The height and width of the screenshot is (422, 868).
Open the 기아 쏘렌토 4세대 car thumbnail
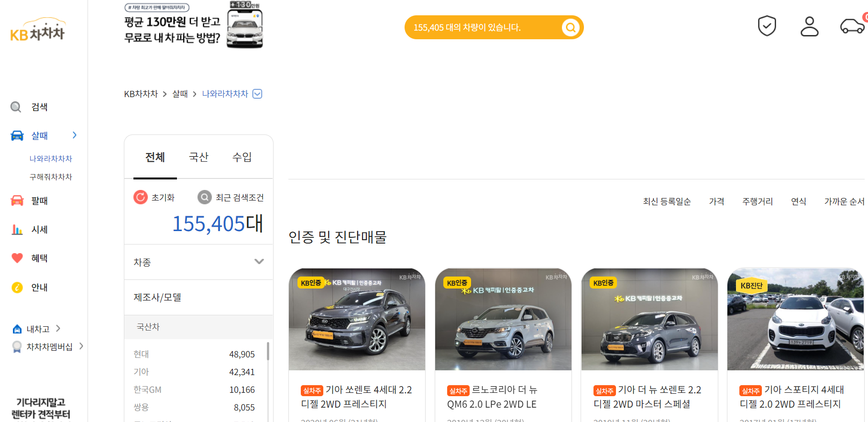coord(357,319)
